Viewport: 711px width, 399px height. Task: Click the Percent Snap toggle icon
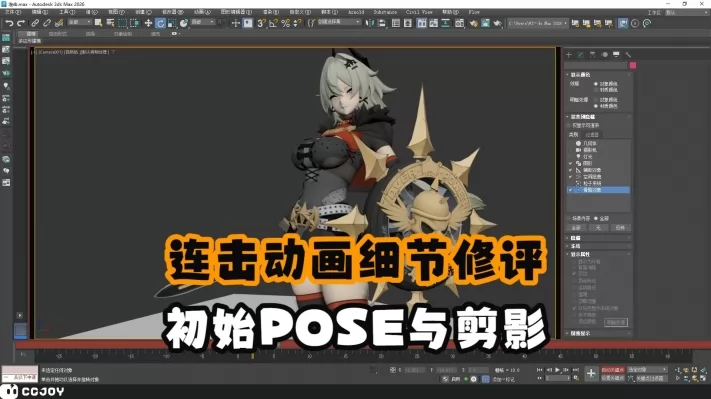click(286, 23)
